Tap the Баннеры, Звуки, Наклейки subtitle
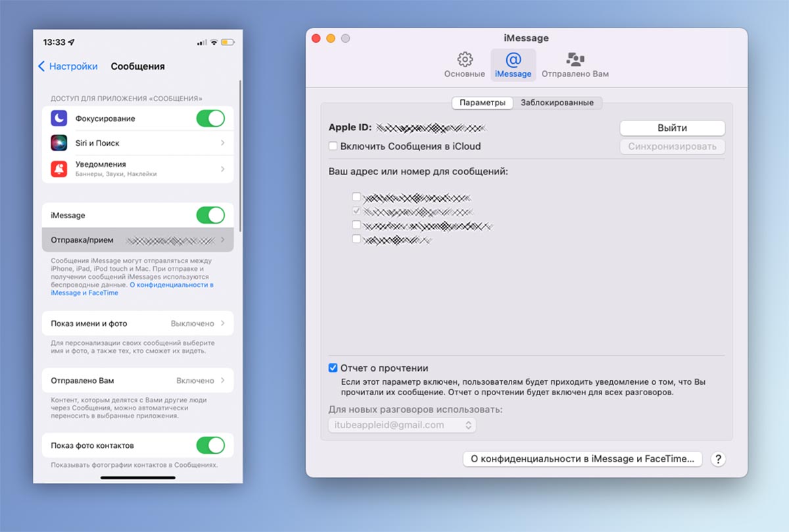This screenshot has height=532, width=789. point(116,174)
